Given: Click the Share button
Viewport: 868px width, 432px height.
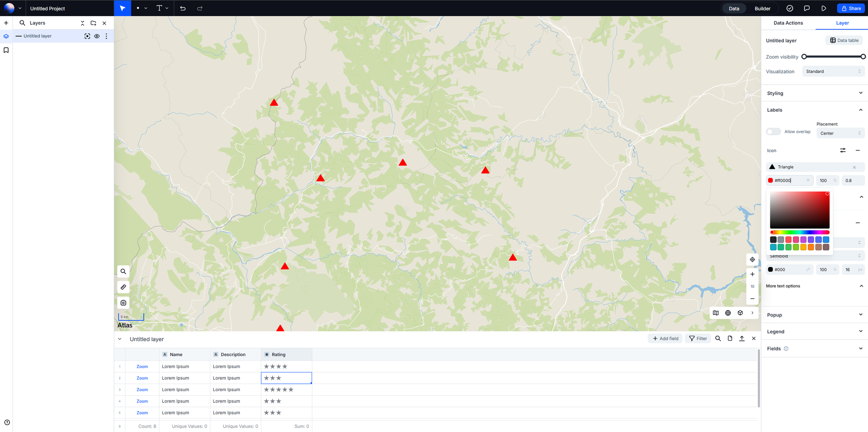Looking at the screenshot, I should (851, 8).
